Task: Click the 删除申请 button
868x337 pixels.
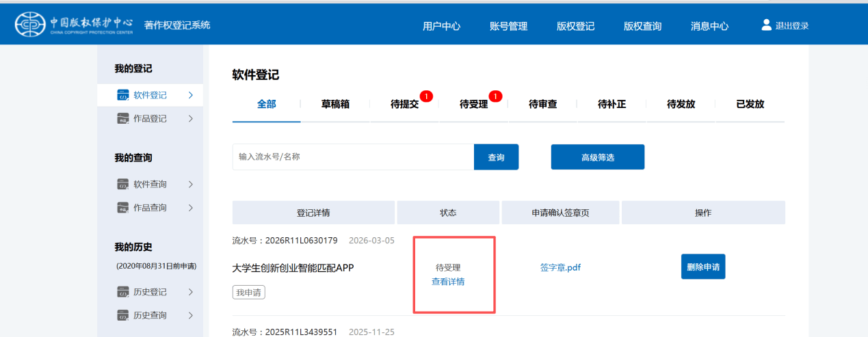Action: click(x=703, y=267)
